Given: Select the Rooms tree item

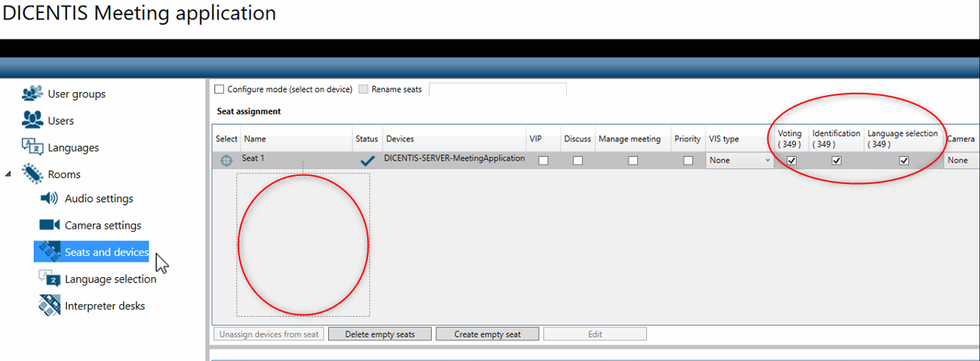Looking at the screenshot, I should tap(64, 175).
